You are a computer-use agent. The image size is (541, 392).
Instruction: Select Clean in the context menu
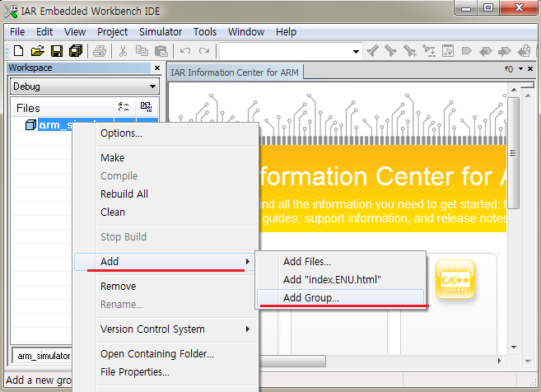pyautogui.click(x=166, y=212)
